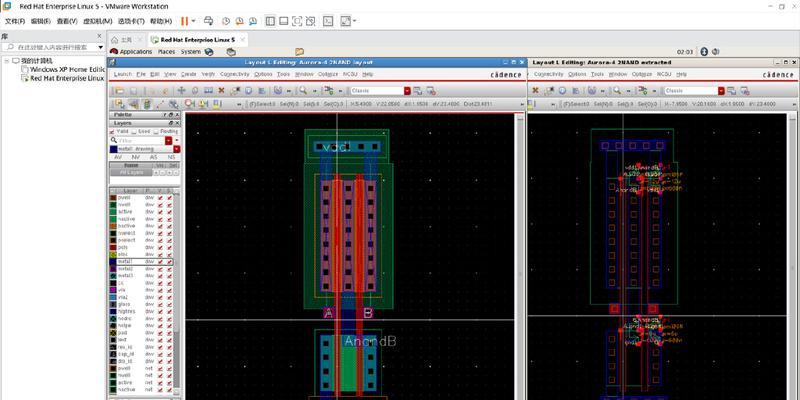Open the Classic workspace dropdown in layout window
The image size is (800, 400).
coord(407,91)
